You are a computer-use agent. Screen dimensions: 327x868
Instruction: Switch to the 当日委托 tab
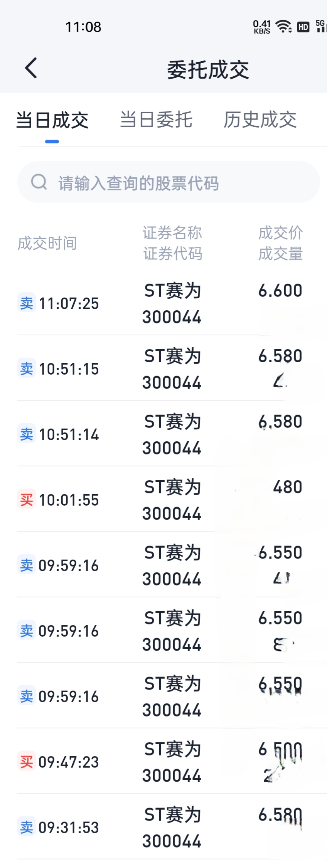(156, 119)
